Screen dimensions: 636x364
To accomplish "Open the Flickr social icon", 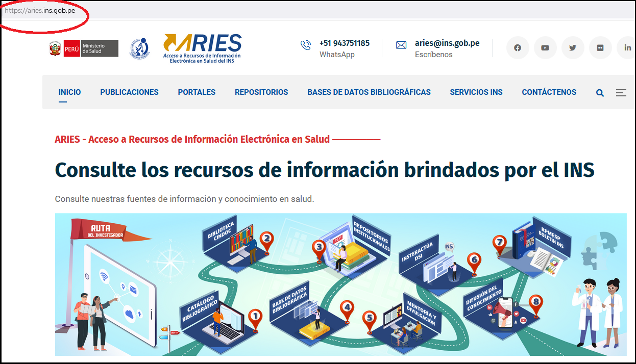I will coord(600,48).
